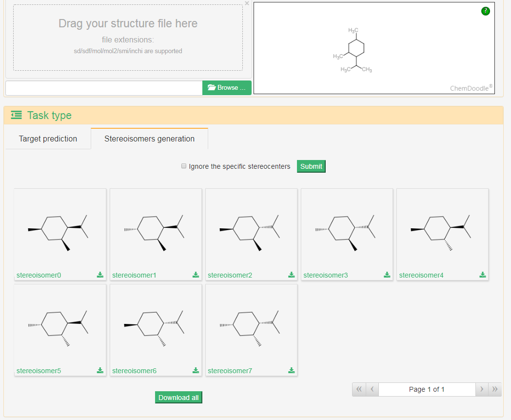Enable Ignore the specific stereocenters checkbox

coord(184,166)
